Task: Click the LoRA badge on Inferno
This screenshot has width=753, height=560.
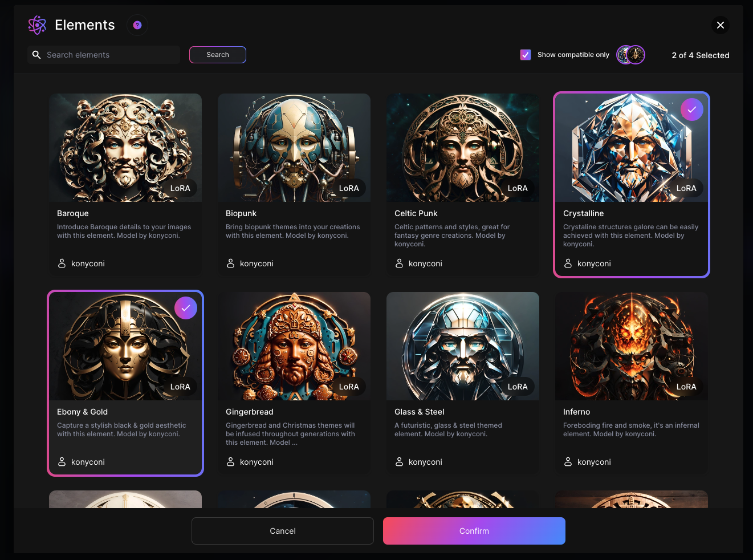Action: pyautogui.click(x=686, y=387)
